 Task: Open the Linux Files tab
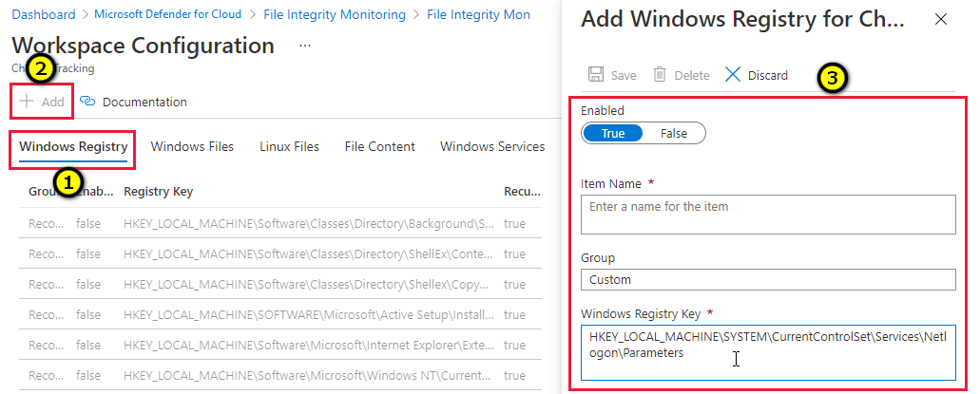click(289, 146)
